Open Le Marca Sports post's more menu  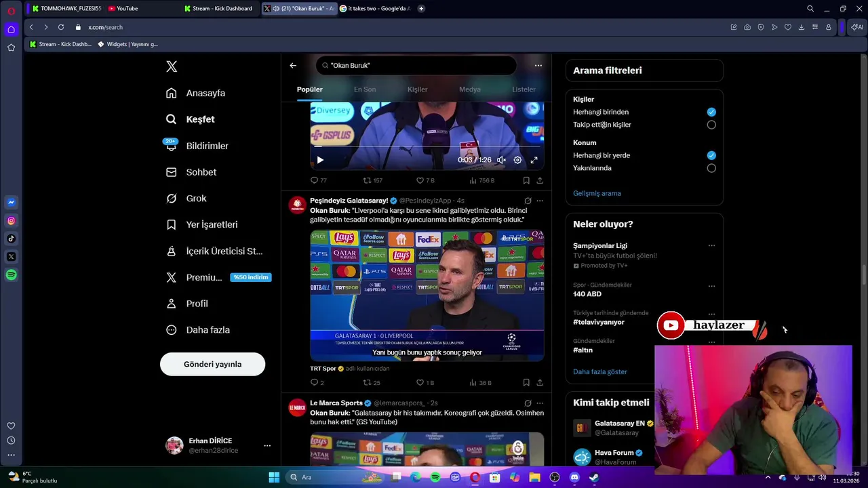coord(540,403)
